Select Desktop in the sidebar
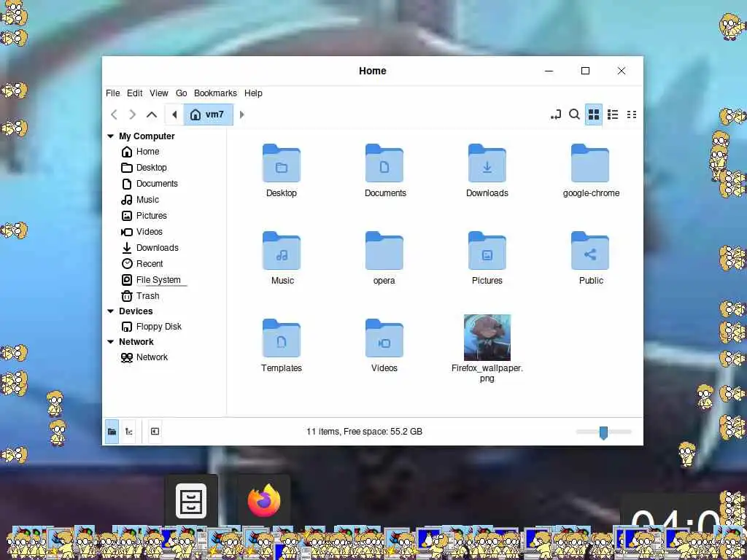 click(x=152, y=168)
